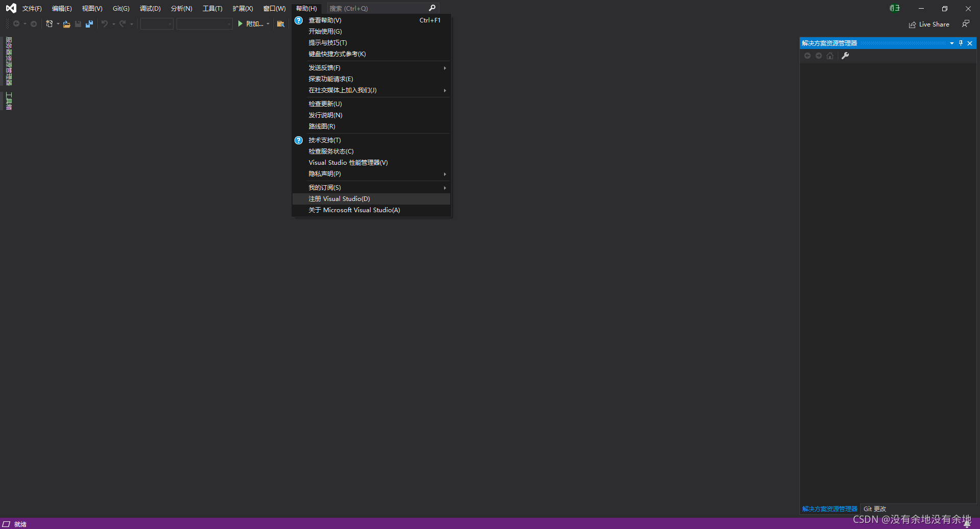980x529 pixels.
Task: Switch to bottom 解决方案资源管理器 tab
Action: click(829, 509)
